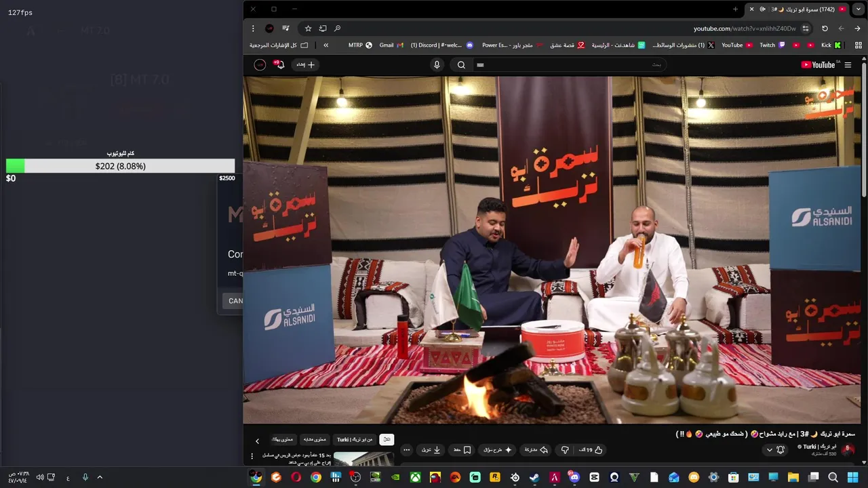Select the 'All' filter chip
This screenshot has width=868, height=488.
click(387, 439)
